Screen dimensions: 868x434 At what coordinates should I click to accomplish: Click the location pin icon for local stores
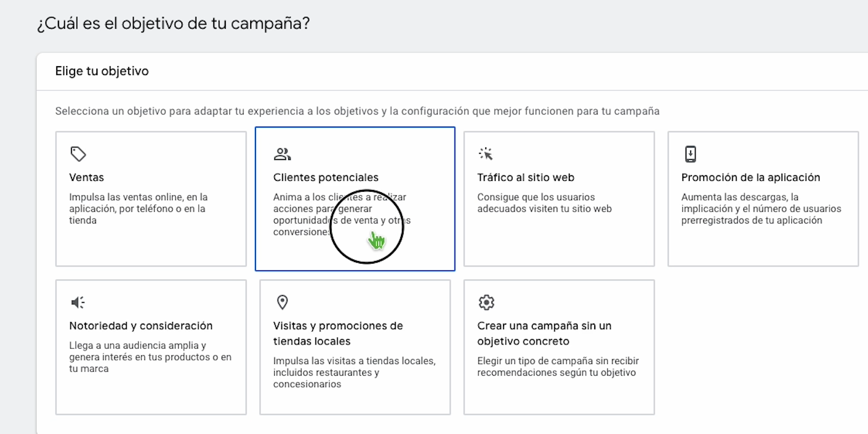pos(283,302)
